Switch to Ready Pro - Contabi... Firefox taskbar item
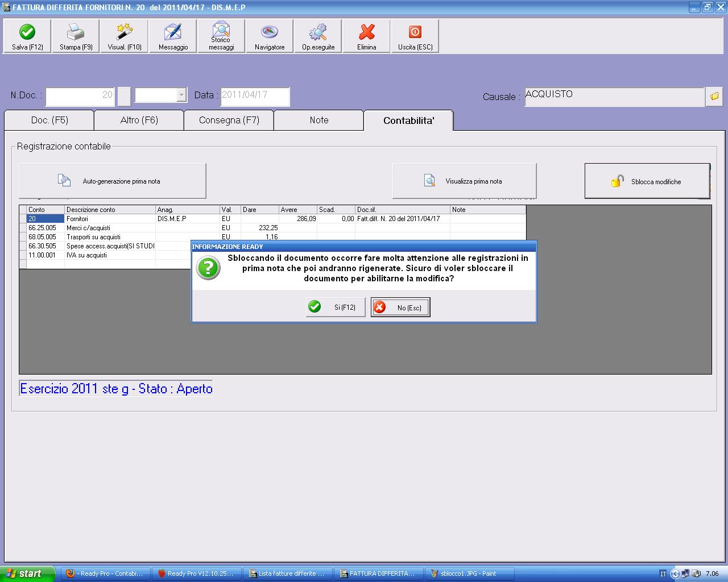The width and height of the screenshot is (728, 582). [x=106, y=573]
